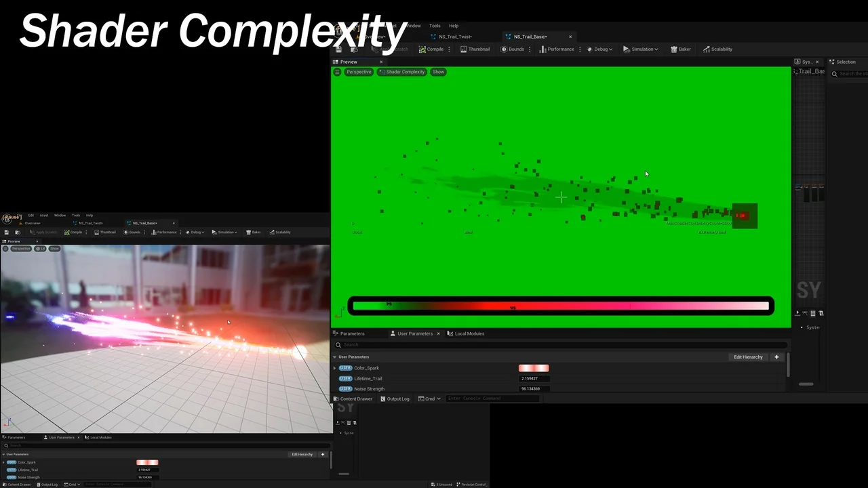Screen dimensions: 868x488
Task: Toggle Bounds display in the Shader Complexity editor toolbar
Action: [512, 49]
